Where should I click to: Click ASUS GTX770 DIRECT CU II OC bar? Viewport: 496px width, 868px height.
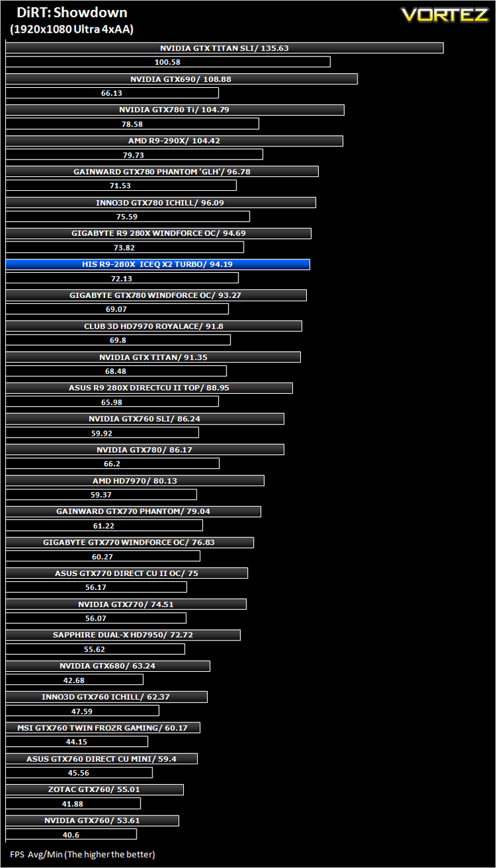click(x=126, y=573)
